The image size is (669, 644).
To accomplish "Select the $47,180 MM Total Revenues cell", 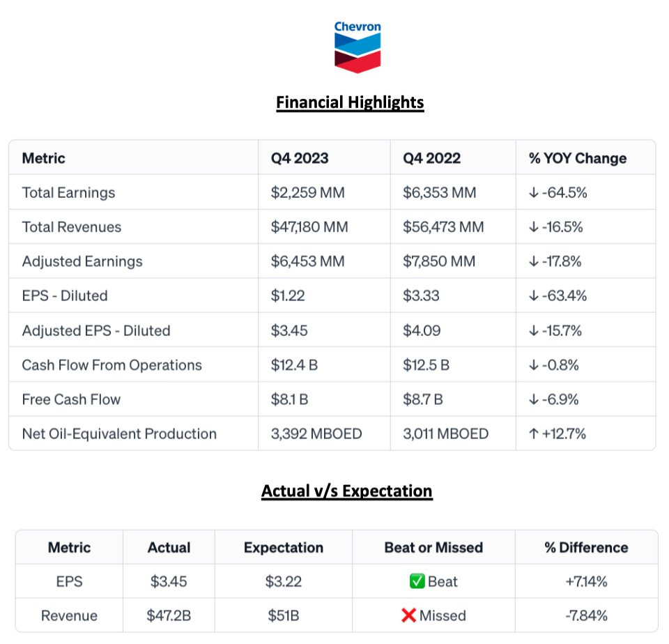I will pyautogui.click(x=309, y=227).
